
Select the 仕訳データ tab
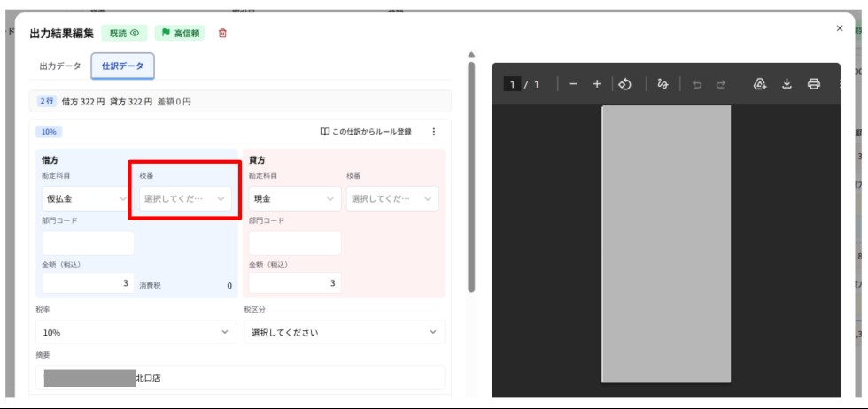(x=123, y=66)
